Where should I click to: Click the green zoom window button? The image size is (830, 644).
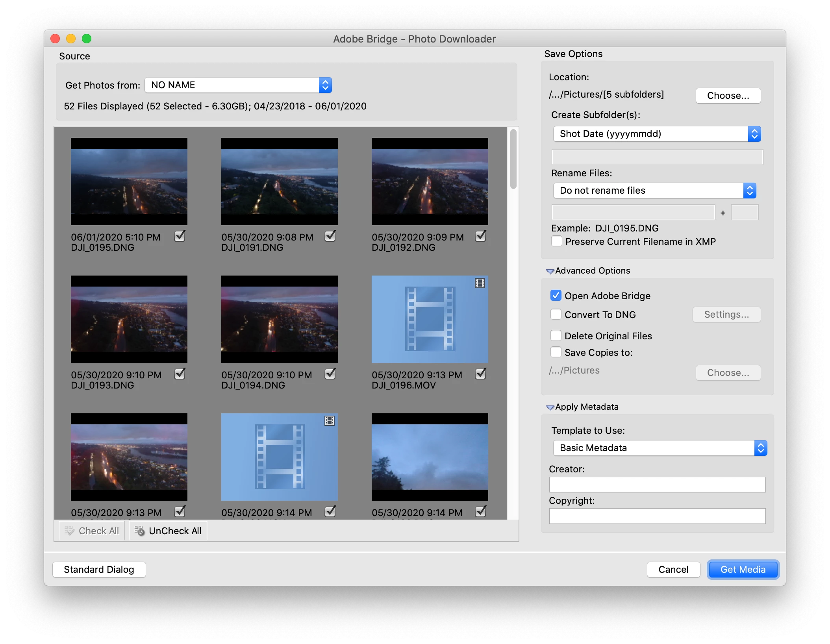tap(87, 39)
